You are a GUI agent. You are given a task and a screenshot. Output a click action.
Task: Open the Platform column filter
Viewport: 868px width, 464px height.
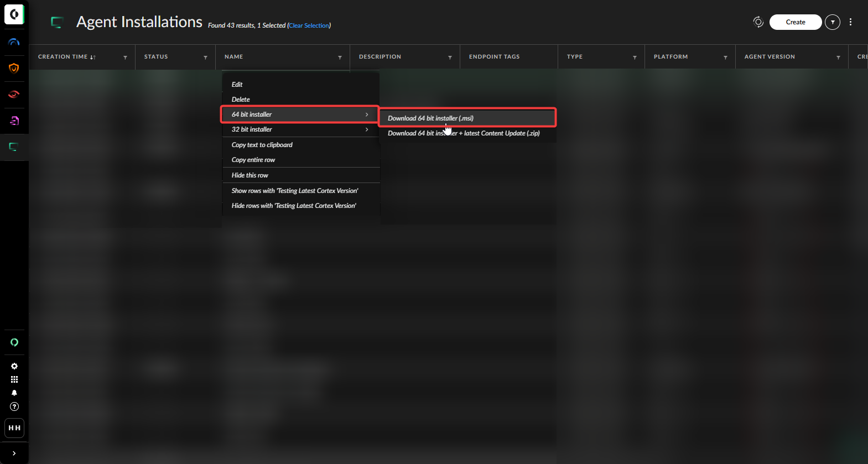coord(725,58)
